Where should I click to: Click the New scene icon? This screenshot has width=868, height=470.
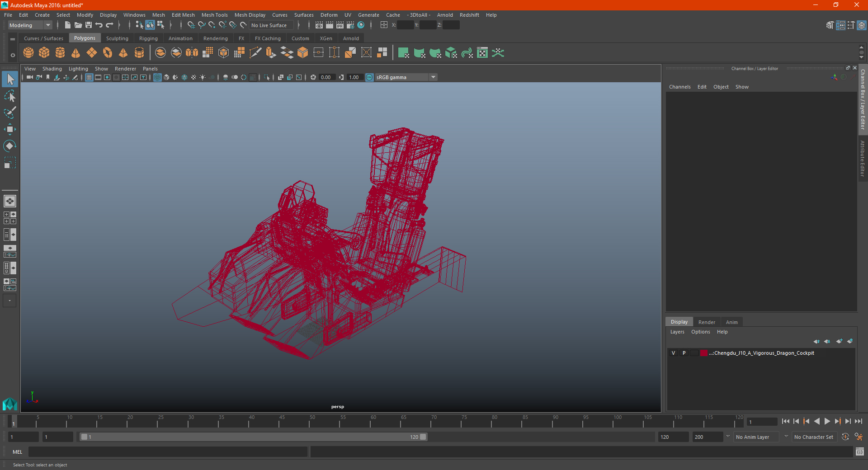(x=68, y=25)
